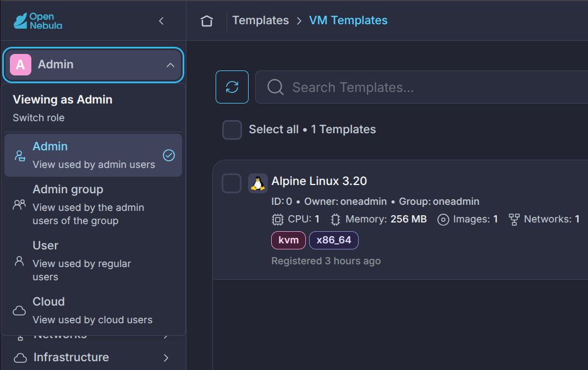588x370 pixels.
Task: Refresh the templates list
Action: 232,87
